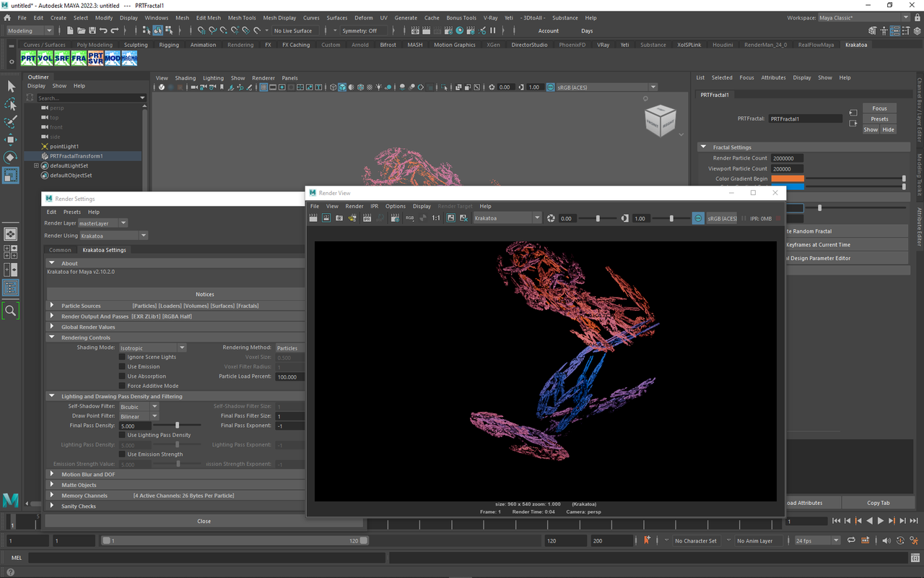The height and width of the screenshot is (578, 924).
Task: Toggle Use Emission Strength checkbox
Action: pyautogui.click(x=122, y=454)
